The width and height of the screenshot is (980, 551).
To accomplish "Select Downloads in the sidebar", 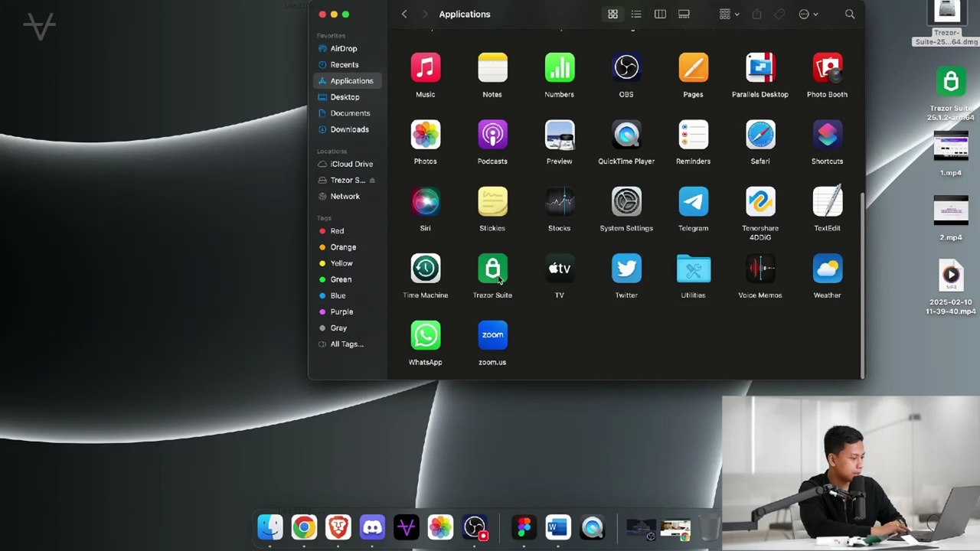I will 349,129.
